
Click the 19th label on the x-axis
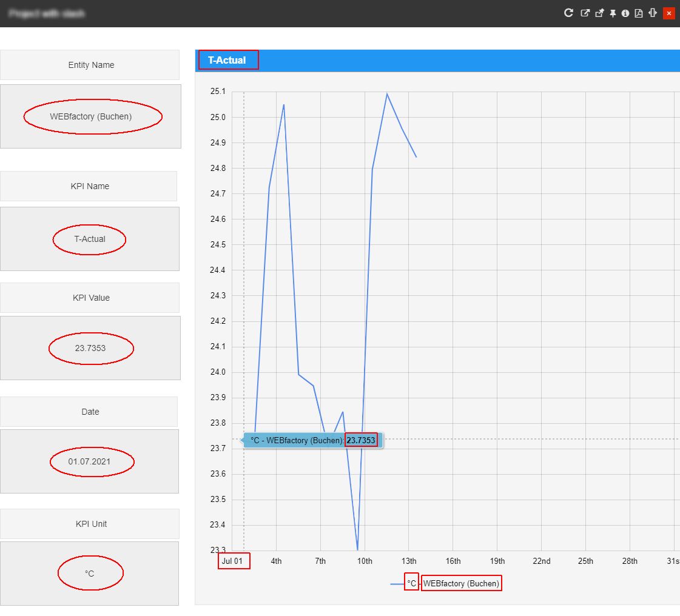pos(497,561)
